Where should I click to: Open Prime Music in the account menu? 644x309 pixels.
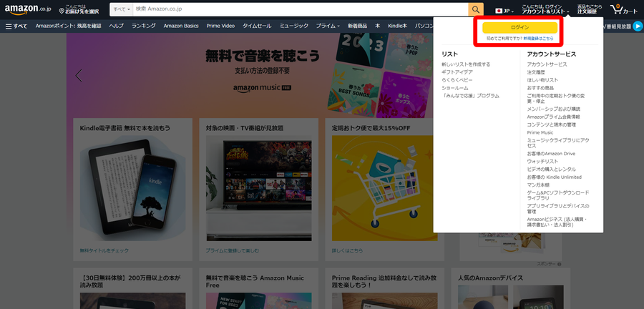click(540, 132)
